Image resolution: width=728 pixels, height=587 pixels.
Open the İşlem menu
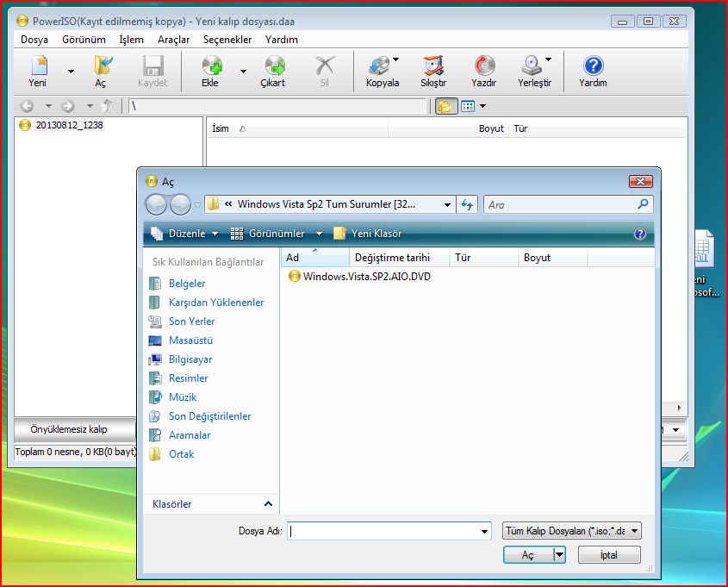(x=132, y=40)
